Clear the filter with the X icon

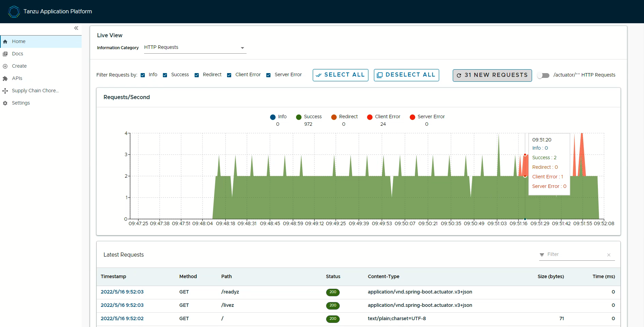coord(609,255)
